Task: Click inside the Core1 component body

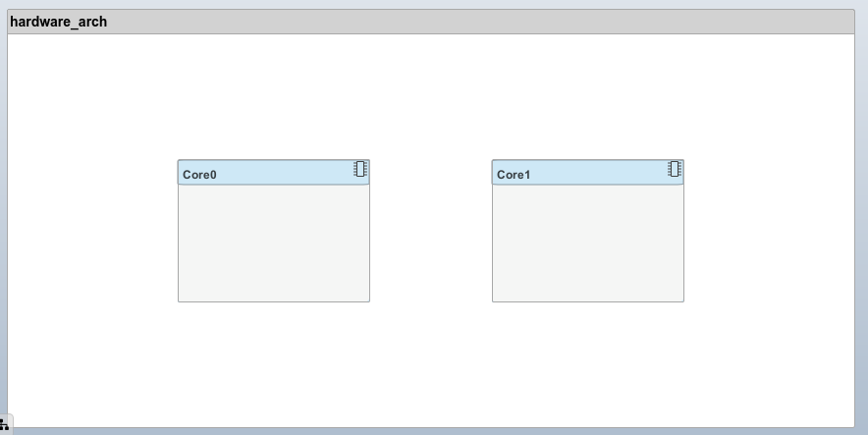Action: [x=588, y=243]
